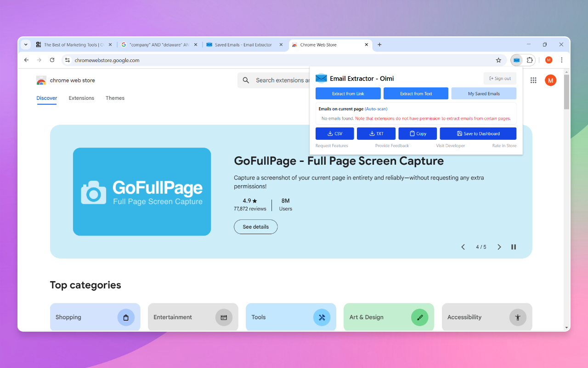Screen dimensions: 588x368
Task: Open the Shopping category
Action: 95,317
